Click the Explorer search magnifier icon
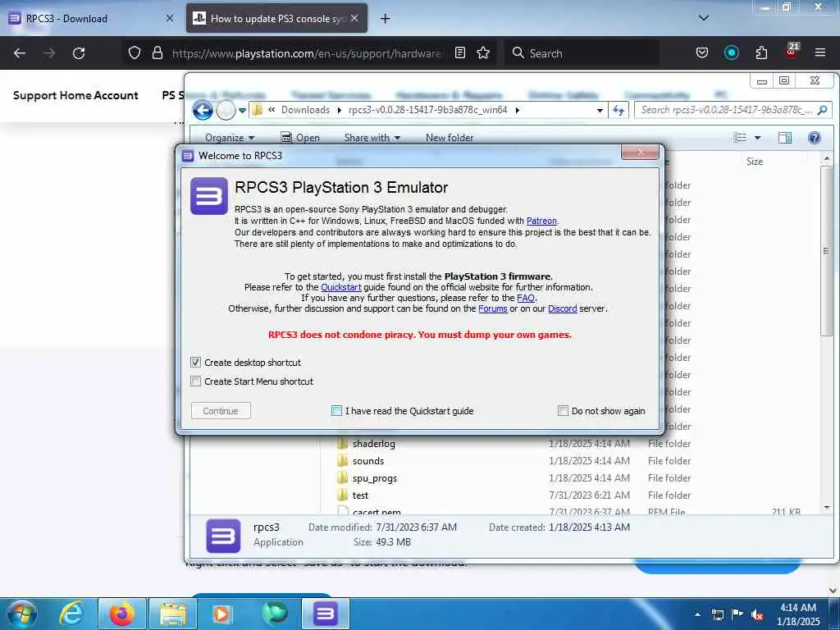Image resolution: width=840 pixels, height=630 pixels. (x=822, y=110)
